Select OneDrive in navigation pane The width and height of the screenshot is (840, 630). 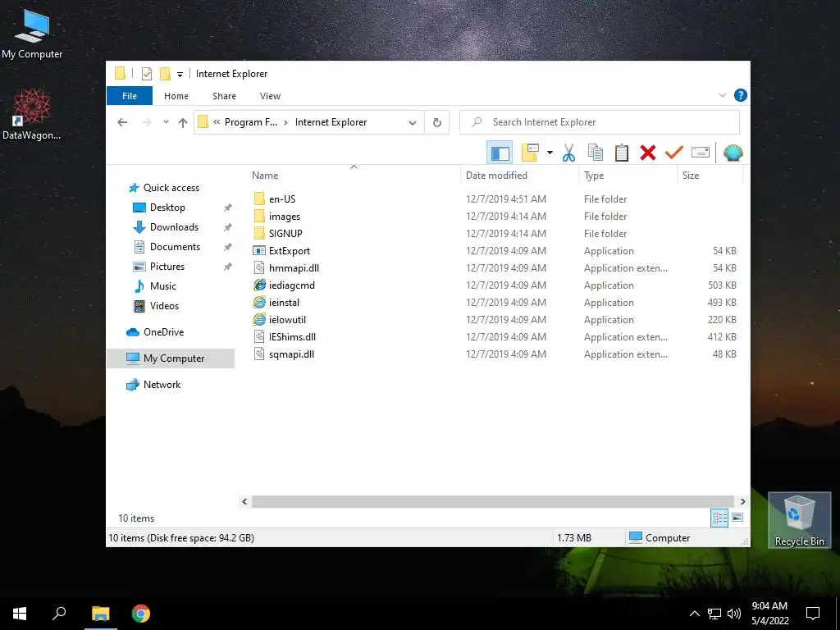pyautogui.click(x=163, y=332)
